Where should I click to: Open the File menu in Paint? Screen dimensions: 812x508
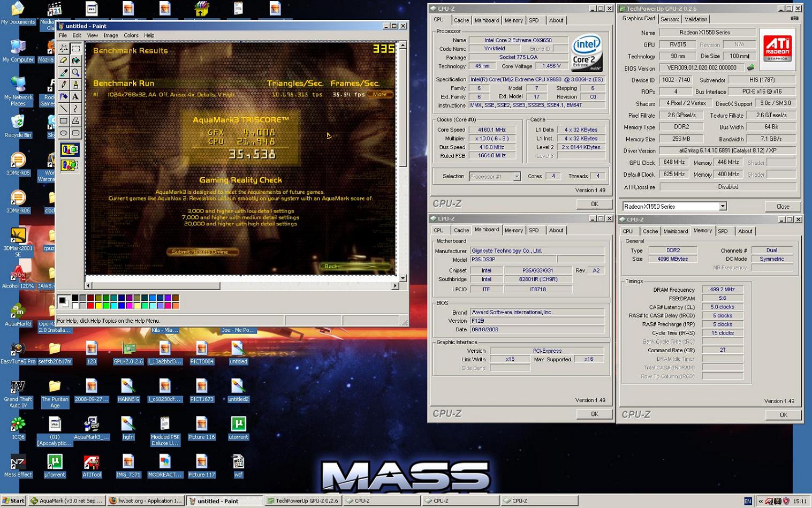(x=63, y=35)
